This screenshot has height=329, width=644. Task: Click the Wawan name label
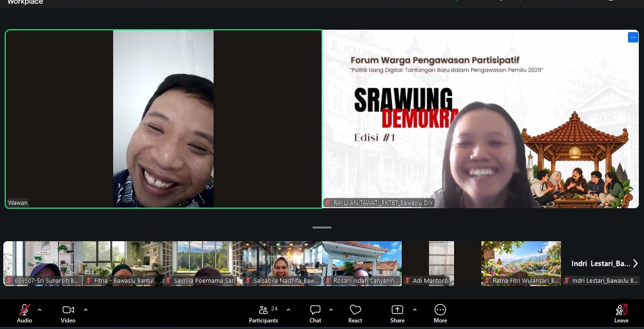pyautogui.click(x=18, y=203)
